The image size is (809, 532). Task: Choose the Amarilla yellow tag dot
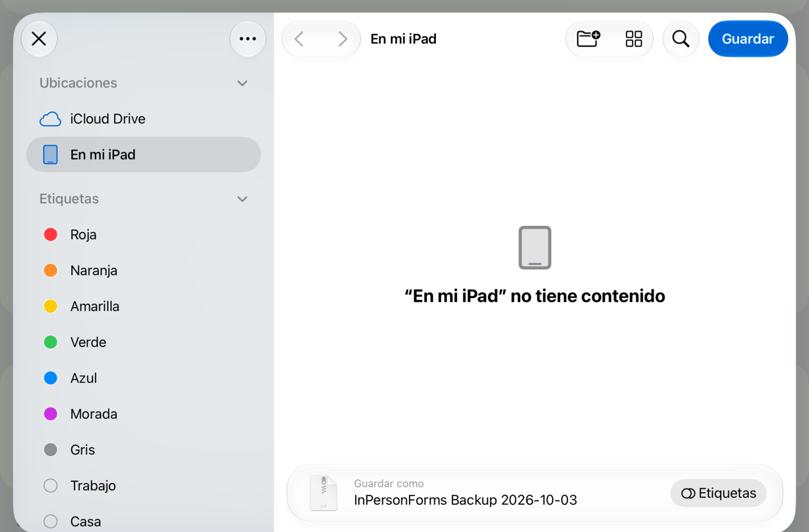pos(51,306)
